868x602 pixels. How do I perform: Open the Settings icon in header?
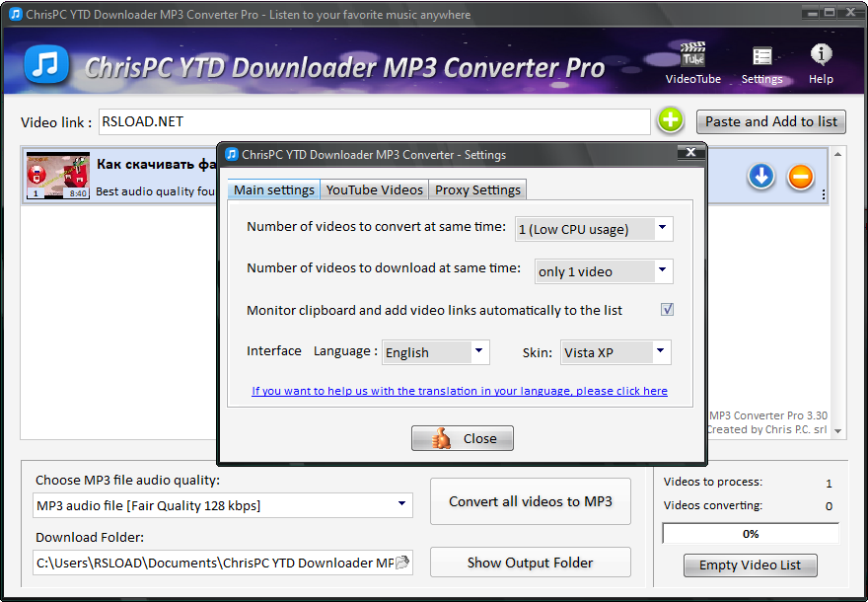pos(761,65)
